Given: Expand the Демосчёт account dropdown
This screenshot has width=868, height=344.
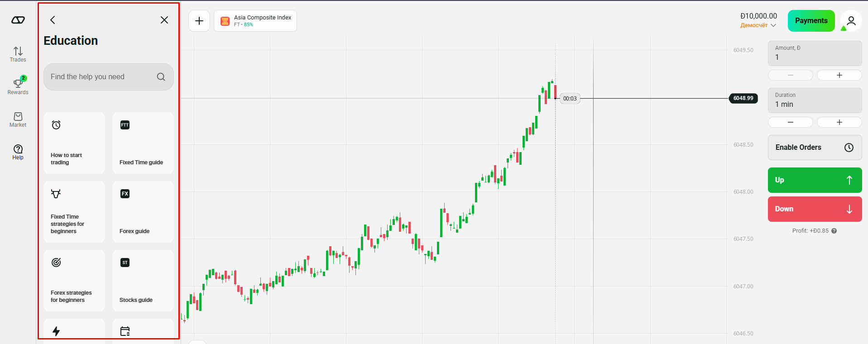Looking at the screenshot, I should coord(758,25).
